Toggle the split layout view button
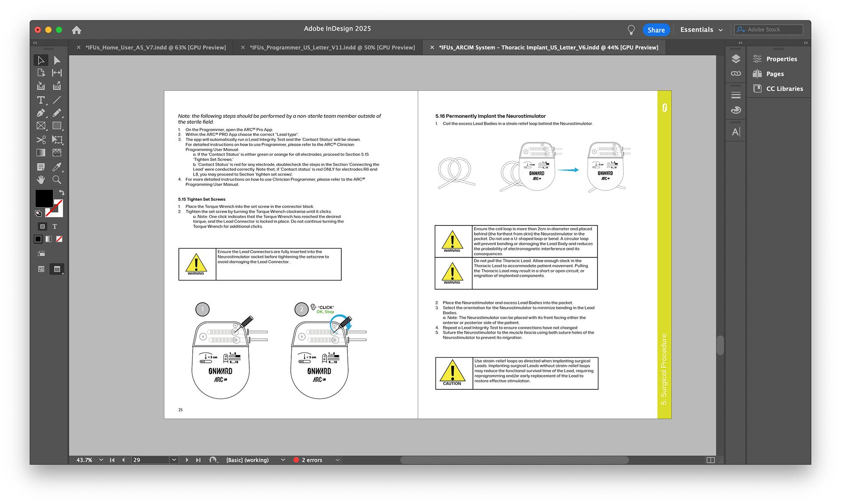Screen dimensions: 841x504 (710, 460)
